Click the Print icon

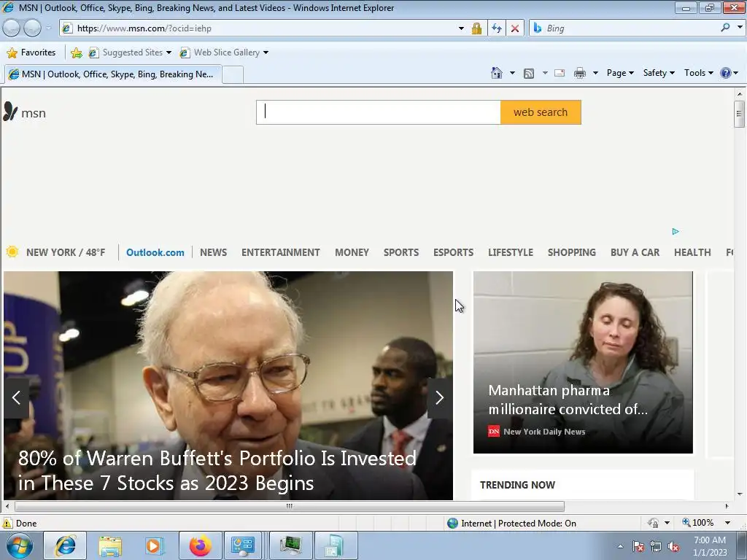coord(580,73)
